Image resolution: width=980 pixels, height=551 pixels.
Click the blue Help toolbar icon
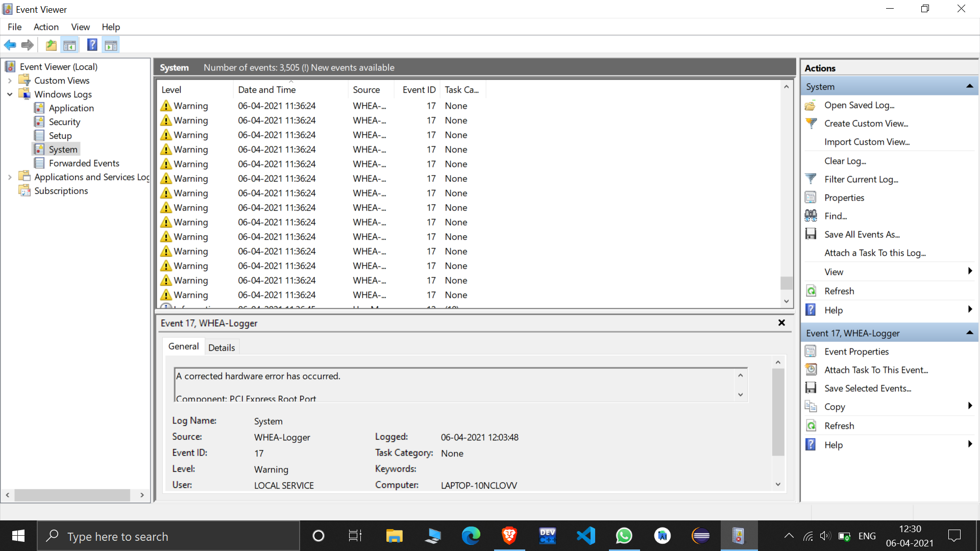point(92,45)
